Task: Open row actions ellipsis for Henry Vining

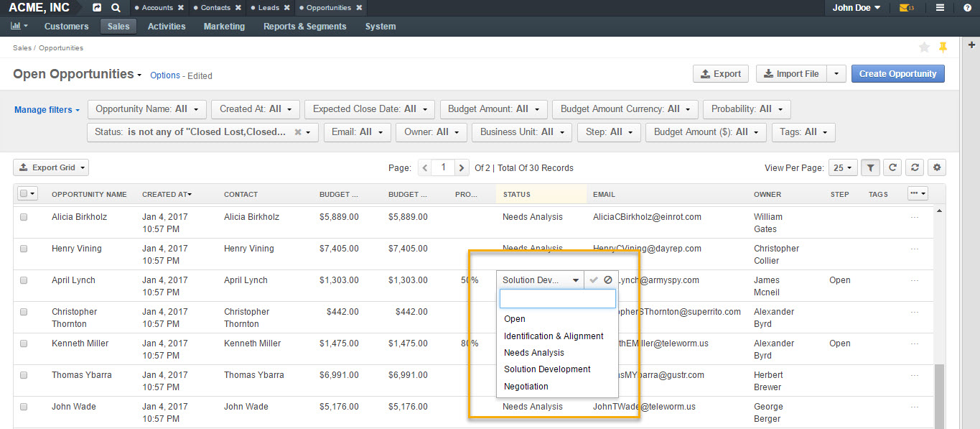Action: [x=914, y=249]
